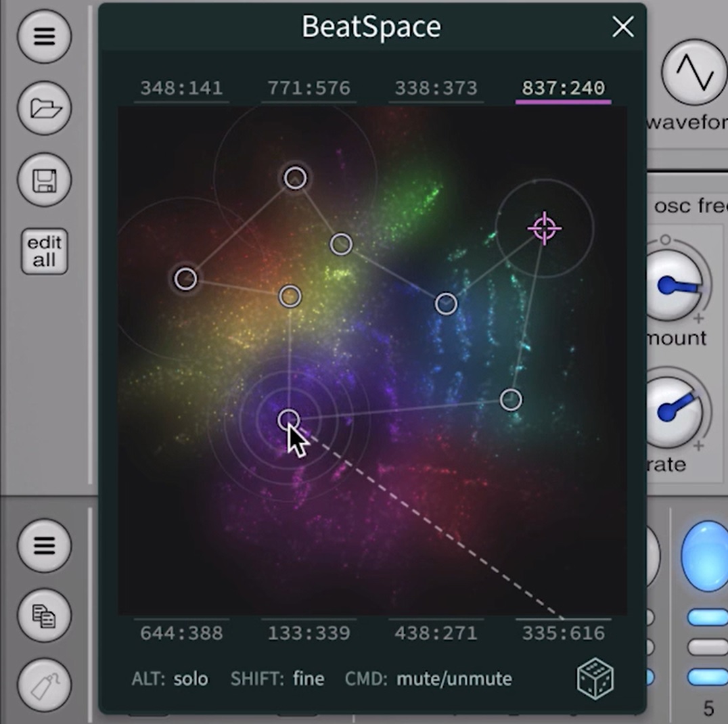Select the waveform shape icon
The height and width of the screenshot is (724, 728).
point(693,73)
